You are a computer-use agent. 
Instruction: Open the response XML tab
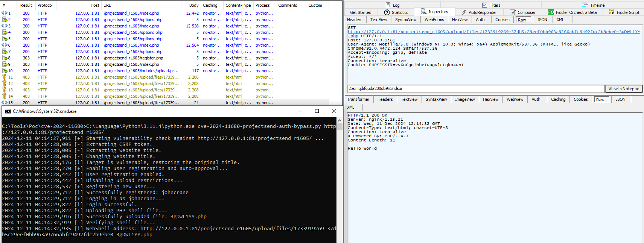351,107
